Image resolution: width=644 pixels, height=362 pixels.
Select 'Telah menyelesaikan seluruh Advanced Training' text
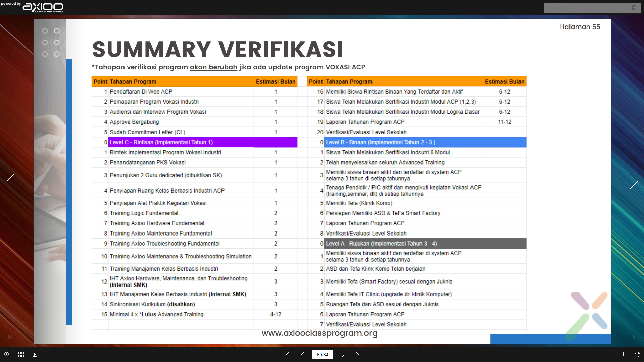pyautogui.click(x=385, y=162)
